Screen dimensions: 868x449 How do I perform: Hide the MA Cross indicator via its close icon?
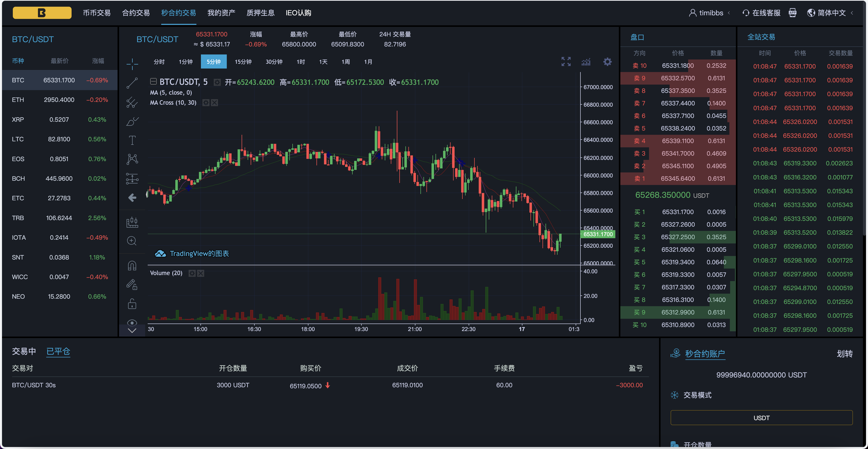[215, 102]
